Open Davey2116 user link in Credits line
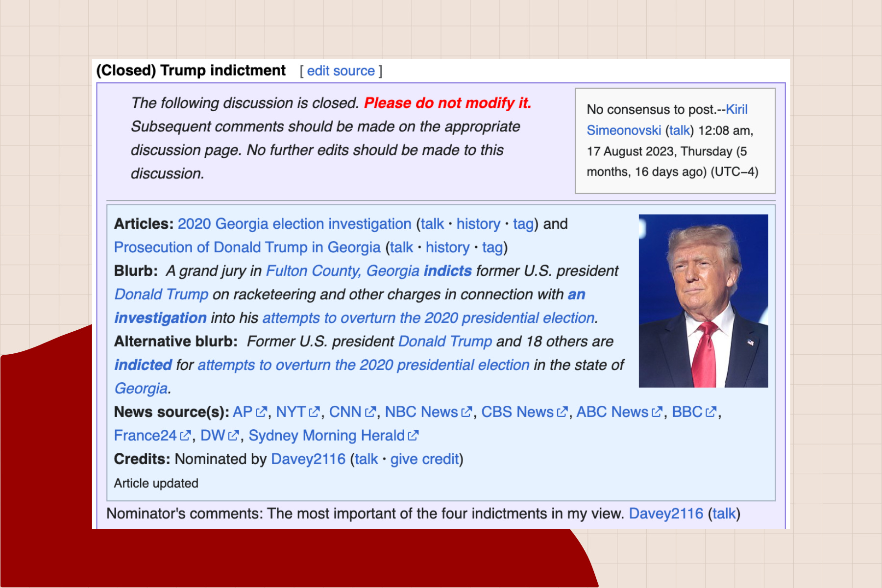The height and width of the screenshot is (588, 882). click(308, 459)
